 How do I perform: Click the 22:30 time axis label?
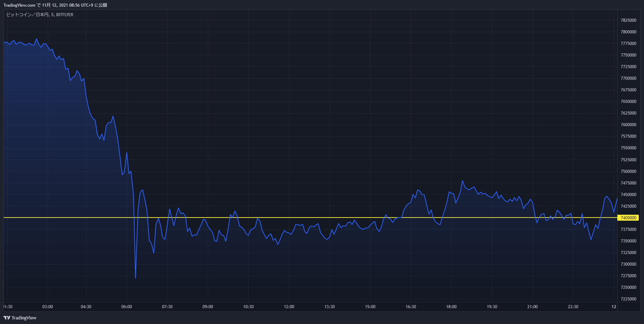tap(573, 307)
